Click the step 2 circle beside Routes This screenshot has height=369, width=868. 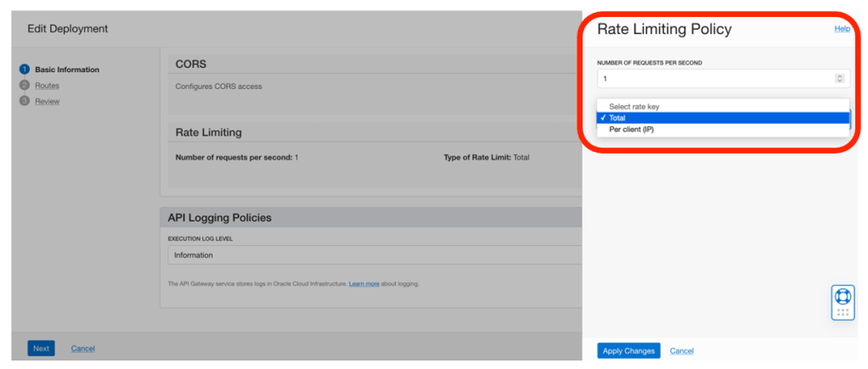point(25,85)
